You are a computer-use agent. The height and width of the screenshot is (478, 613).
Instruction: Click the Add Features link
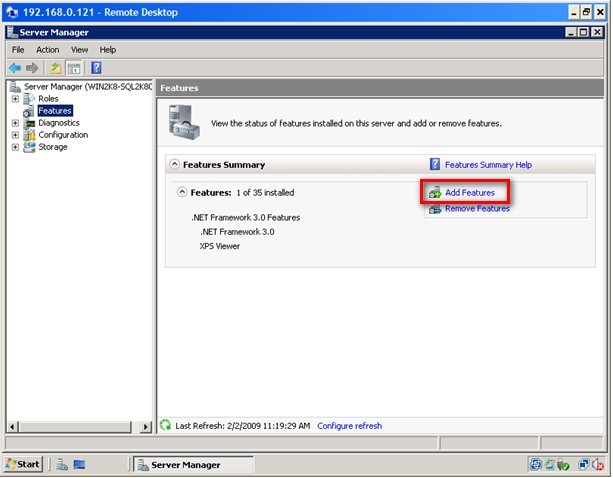[470, 193]
